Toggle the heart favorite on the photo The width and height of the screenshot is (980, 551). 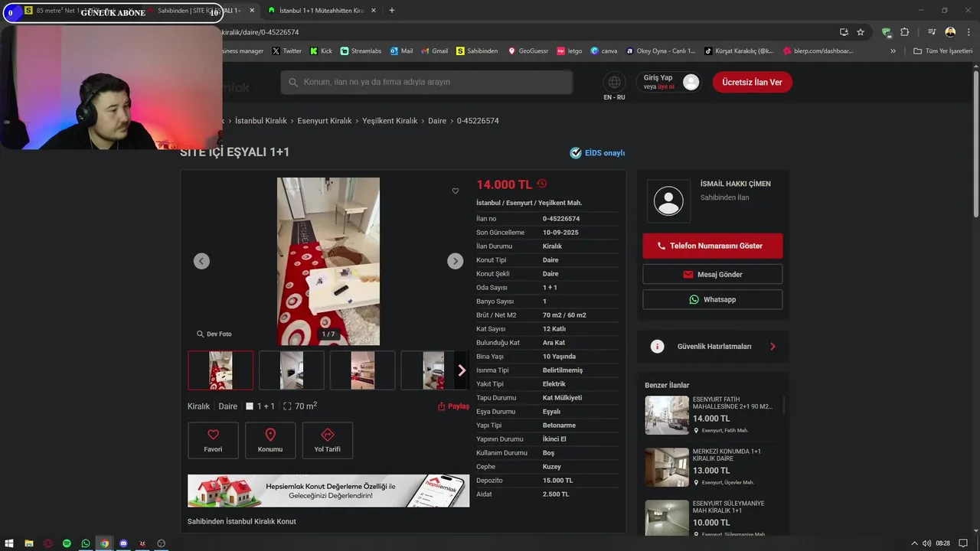click(x=456, y=191)
